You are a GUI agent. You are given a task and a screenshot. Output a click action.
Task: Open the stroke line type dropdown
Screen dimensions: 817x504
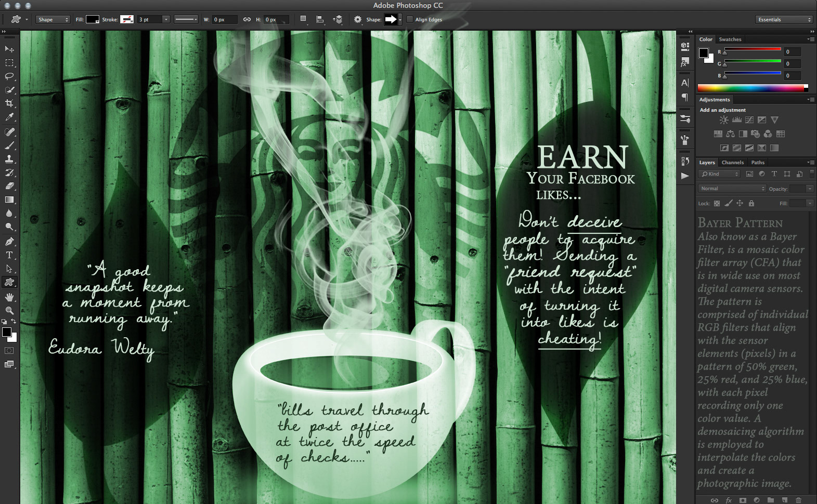[186, 20]
